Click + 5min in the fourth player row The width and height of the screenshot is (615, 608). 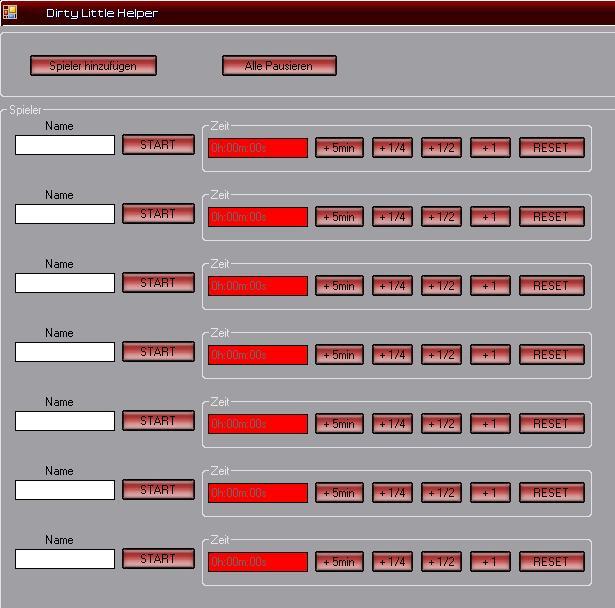(339, 355)
